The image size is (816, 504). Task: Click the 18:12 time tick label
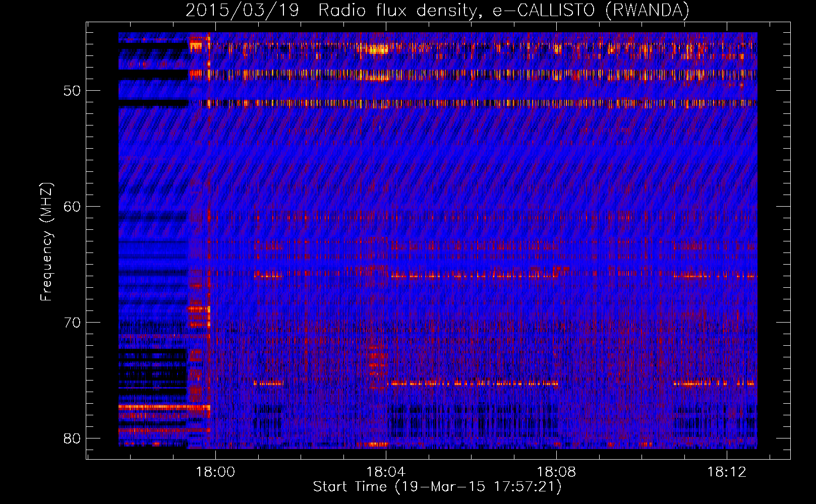(x=727, y=472)
